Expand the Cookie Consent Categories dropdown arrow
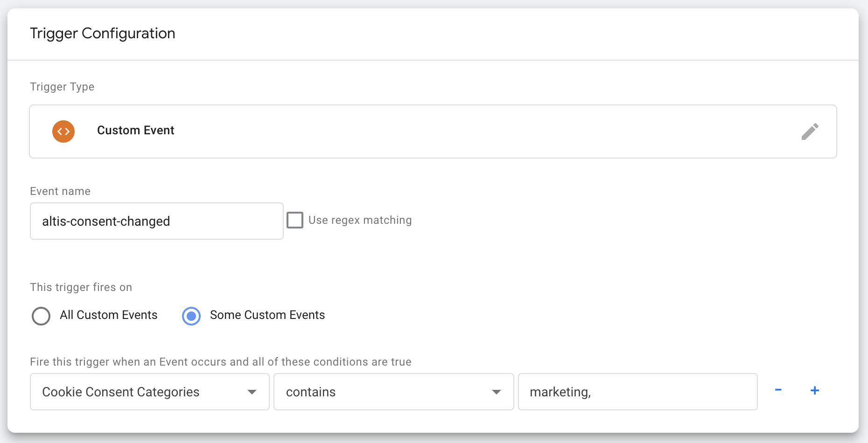The height and width of the screenshot is (443, 868). (252, 393)
